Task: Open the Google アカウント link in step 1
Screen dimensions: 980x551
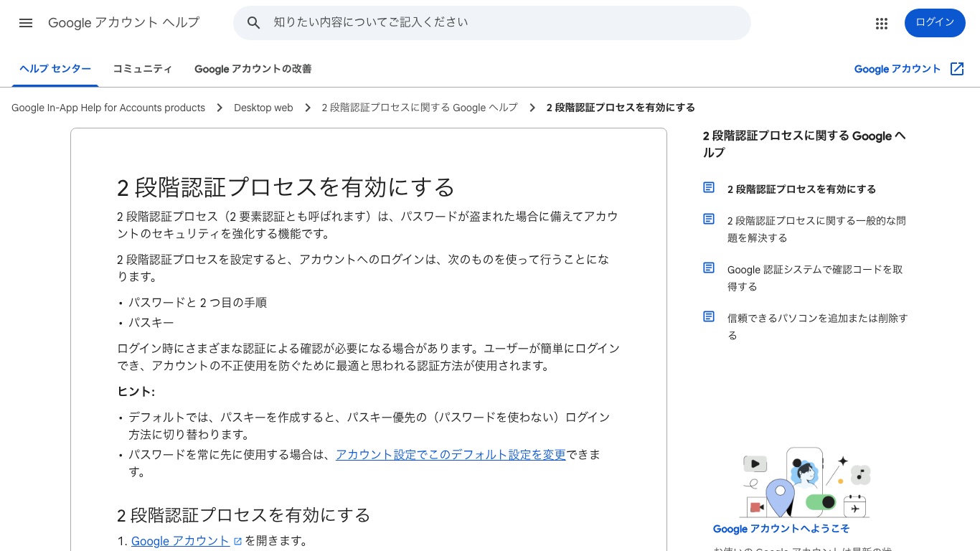Action: tap(180, 541)
